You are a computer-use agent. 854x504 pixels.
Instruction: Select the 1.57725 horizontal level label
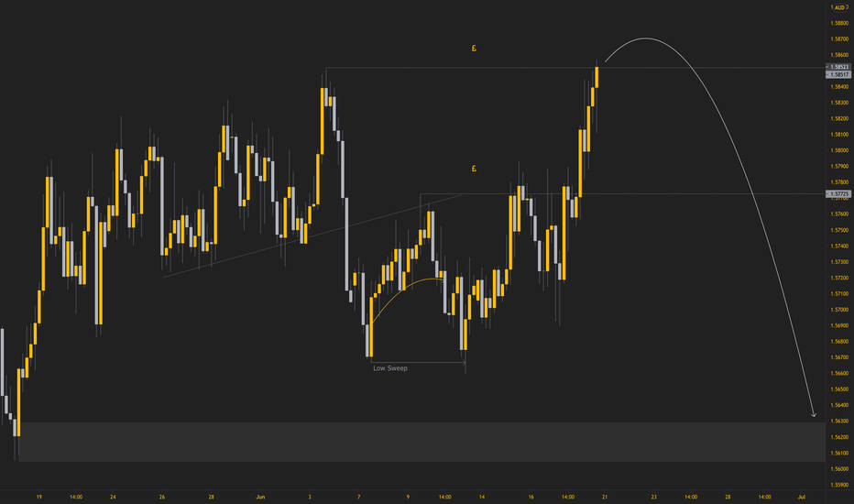coord(838,193)
